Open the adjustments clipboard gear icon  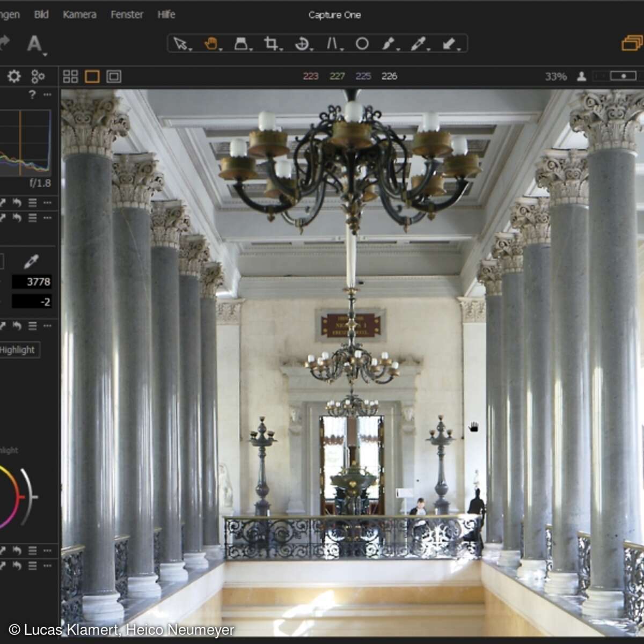14,76
